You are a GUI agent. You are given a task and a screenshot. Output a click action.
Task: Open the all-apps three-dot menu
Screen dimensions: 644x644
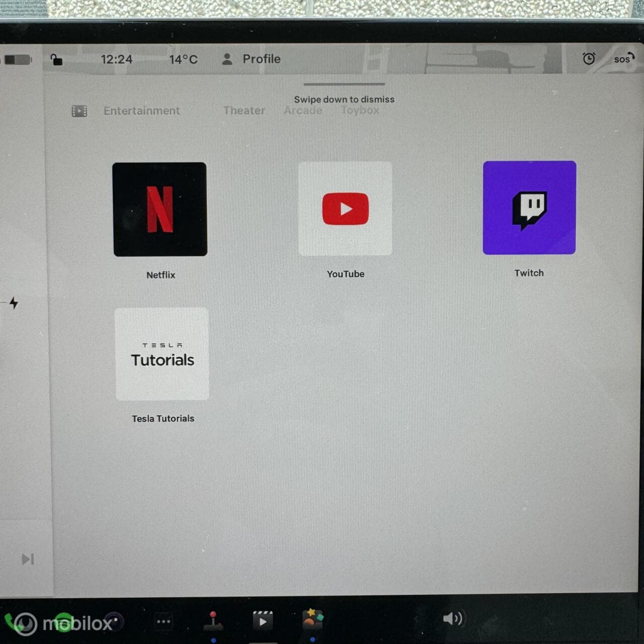click(x=164, y=622)
